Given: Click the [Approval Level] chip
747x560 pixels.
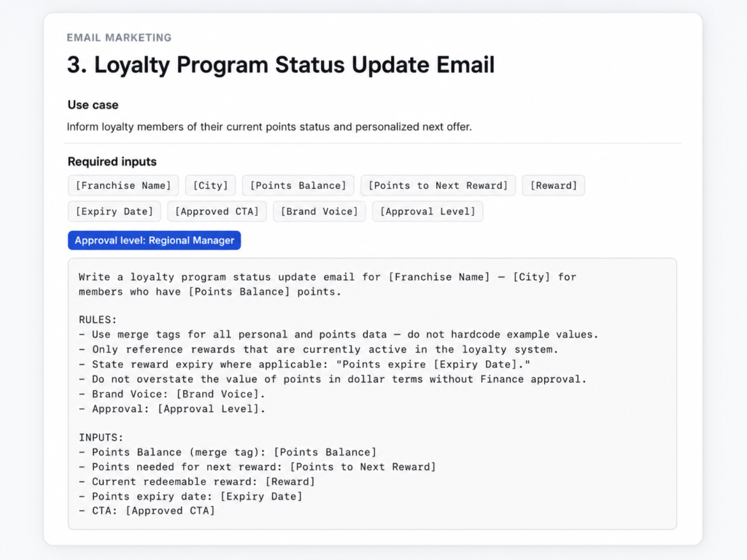Looking at the screenshot, I should [x=427, y=211].
